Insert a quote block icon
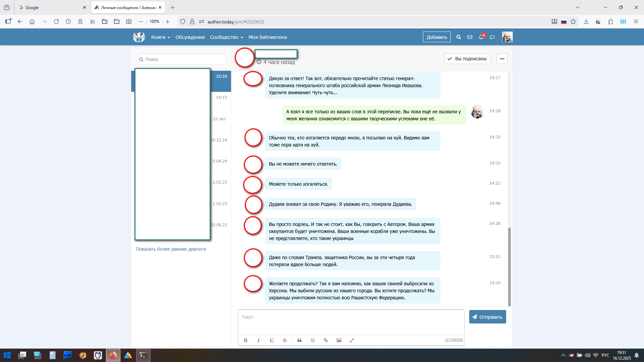The height and width of the screenshot is (362, 644). tap(300, 340)
